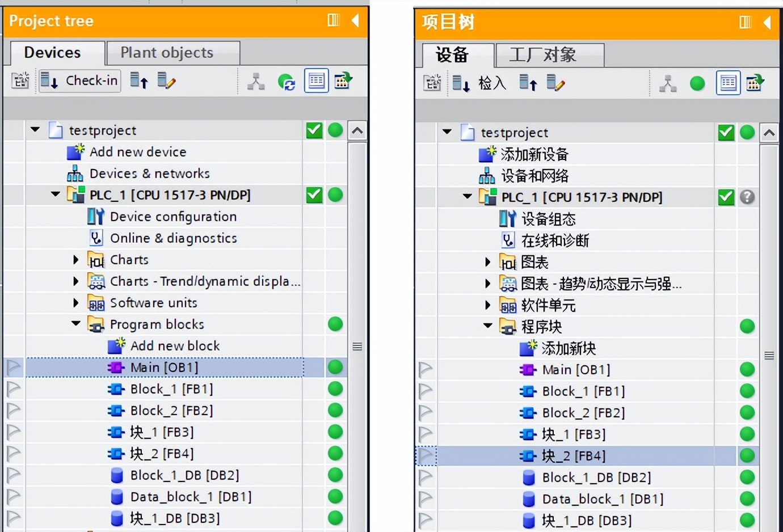Open 设备组态
This screenshot has width=783, height=532.
[x=549, y=219]
